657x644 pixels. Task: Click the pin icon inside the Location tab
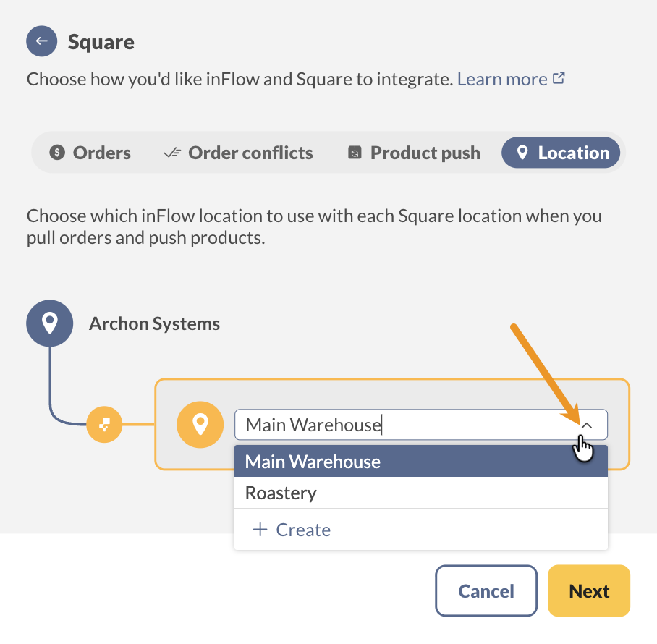(x=523, y=153)
